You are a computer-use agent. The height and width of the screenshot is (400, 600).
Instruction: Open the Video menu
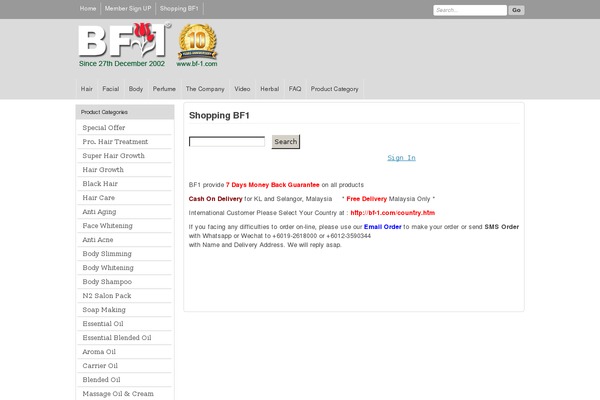point(242,89)
